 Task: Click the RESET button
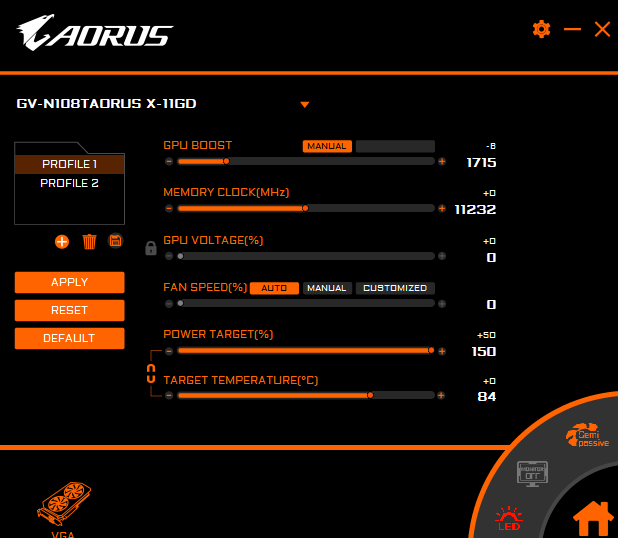coord(69,310)
